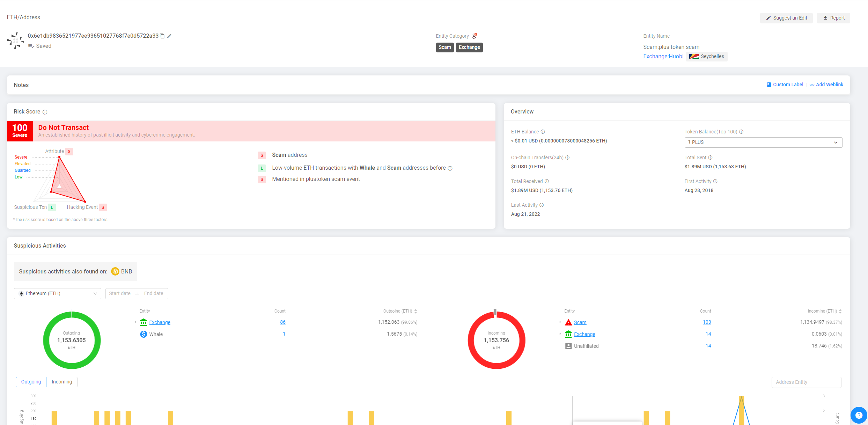Click the Start date field
Screen dimensions: 868x425
pyautogui.click(x=120, y=294)
